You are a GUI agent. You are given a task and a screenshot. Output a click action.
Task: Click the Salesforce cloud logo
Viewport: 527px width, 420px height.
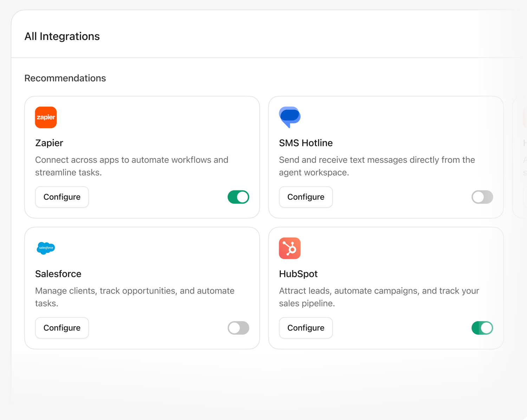point(46,248)
